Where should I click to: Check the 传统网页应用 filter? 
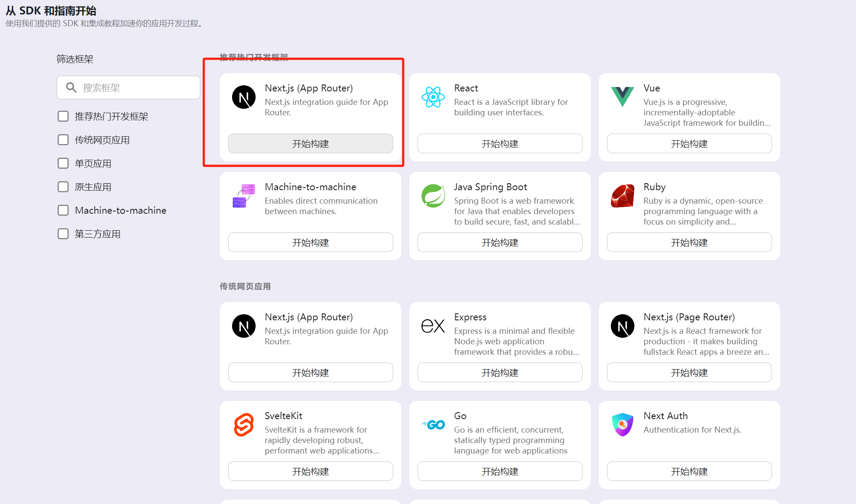tap(63, 140)
